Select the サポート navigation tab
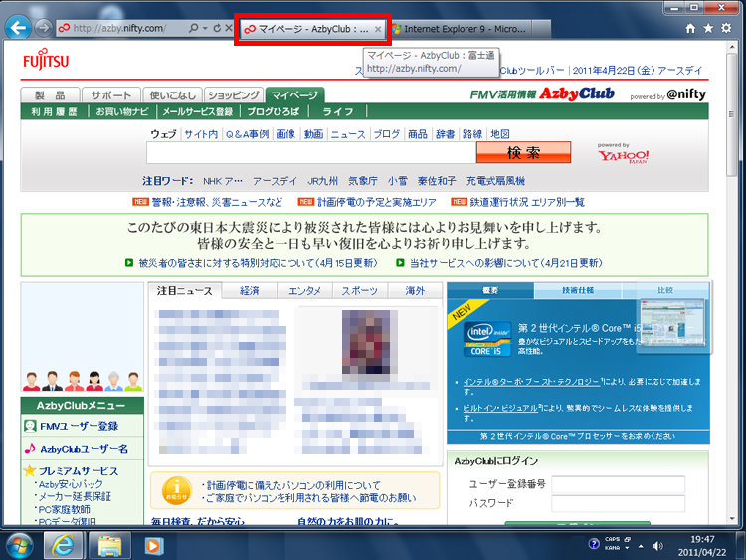 [111, 95]
